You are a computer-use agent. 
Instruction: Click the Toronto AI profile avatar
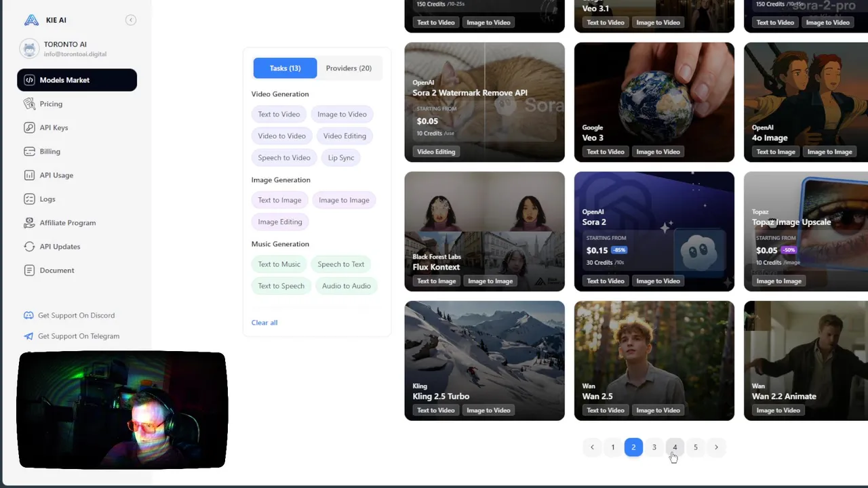coord(29,49)
